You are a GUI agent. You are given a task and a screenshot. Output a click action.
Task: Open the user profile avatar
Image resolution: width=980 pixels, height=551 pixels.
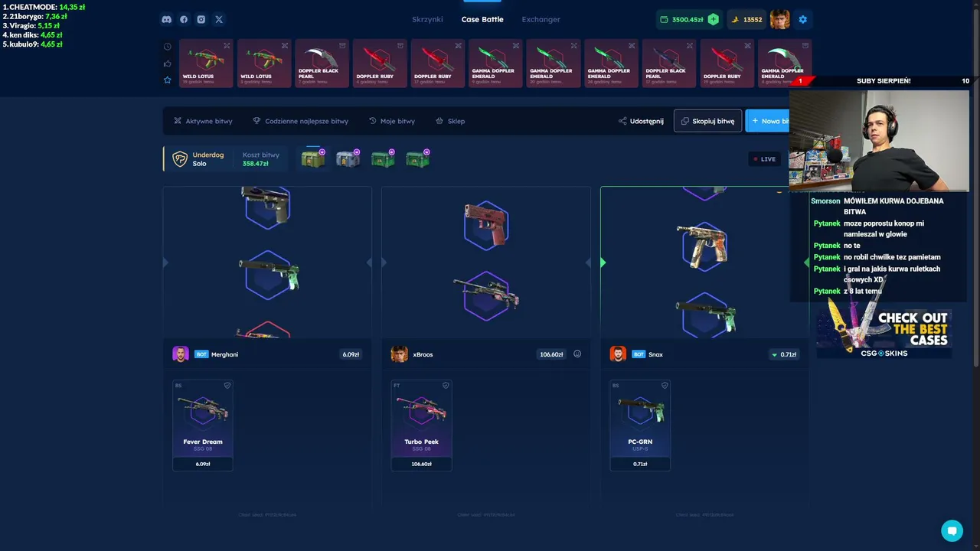780,20
